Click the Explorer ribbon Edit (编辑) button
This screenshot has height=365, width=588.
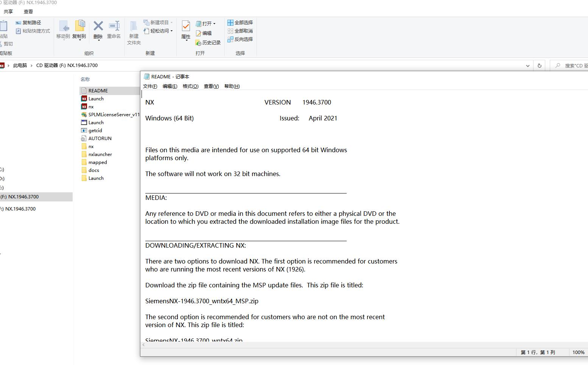pyautogui.click(x=204, y=33)
